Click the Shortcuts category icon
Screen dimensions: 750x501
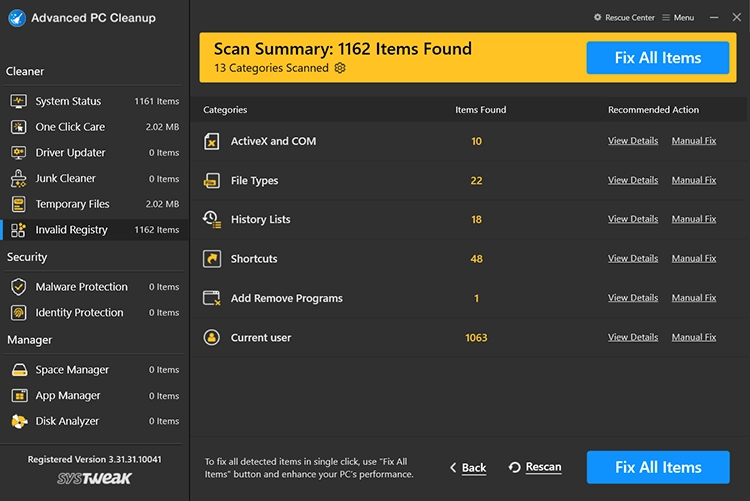tap(212, 259)
